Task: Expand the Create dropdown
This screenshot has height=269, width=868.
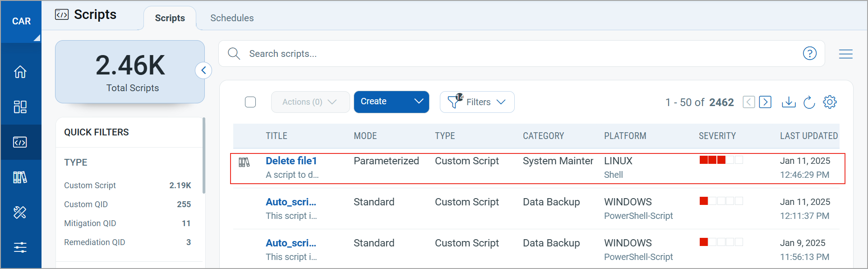Action: pos(419,102)
